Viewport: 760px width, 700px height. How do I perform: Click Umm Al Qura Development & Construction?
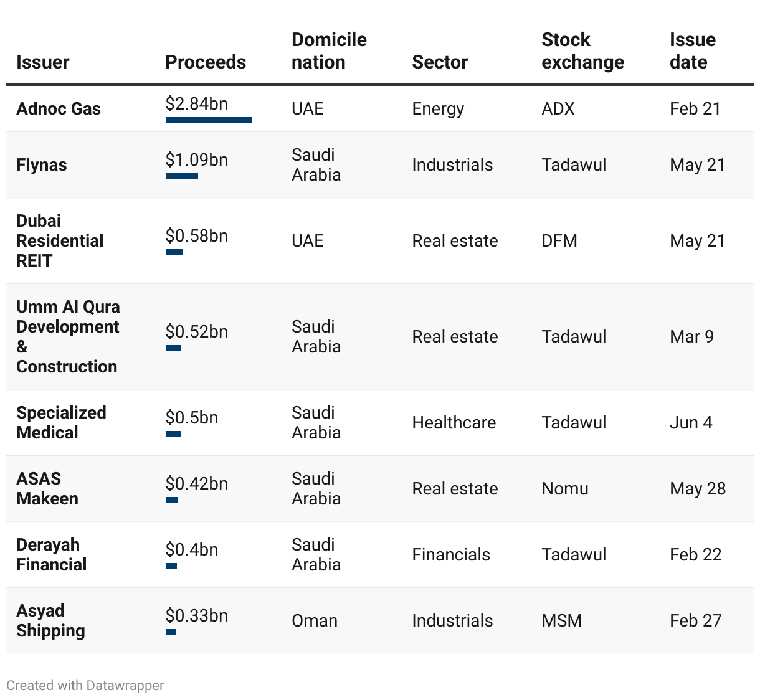(x=68, y=337)
